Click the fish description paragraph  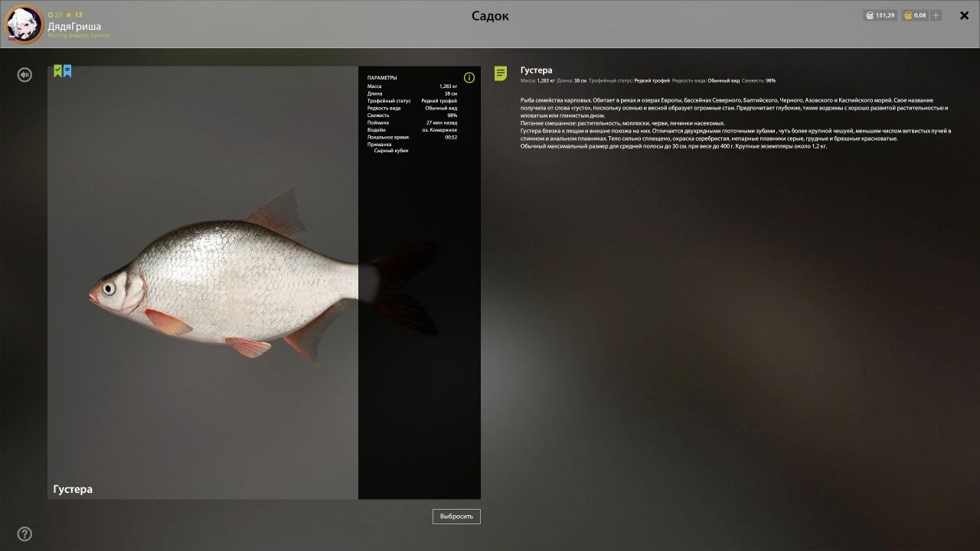736,123
